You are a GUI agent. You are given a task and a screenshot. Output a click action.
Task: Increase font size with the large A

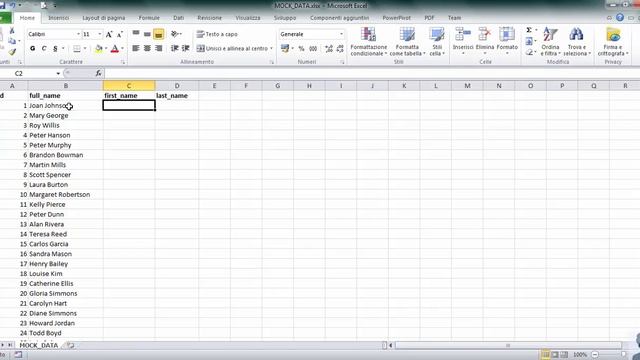click(x=109, y=34)
